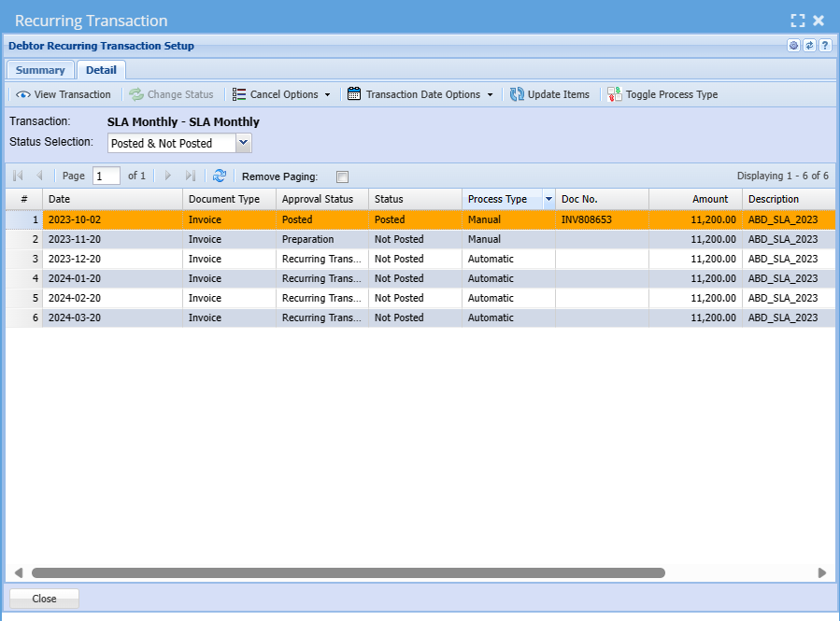Click the Update Items icon
840x621 pixels.
click(517, 94)
